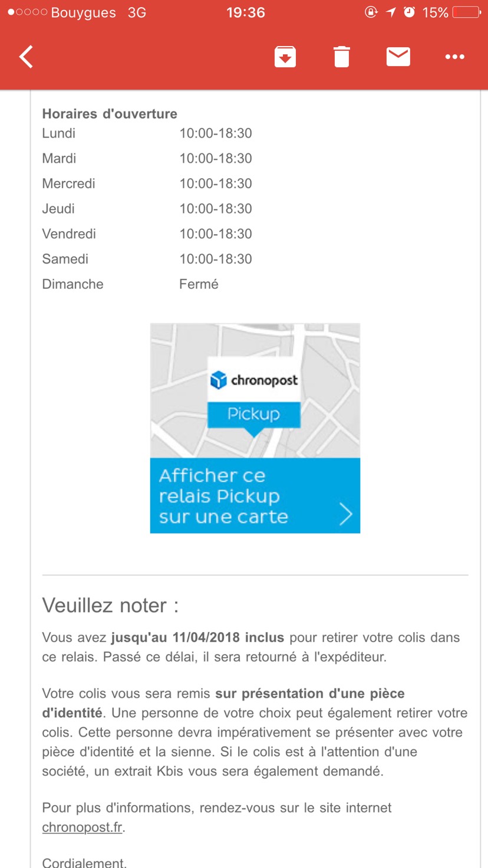Tap the map thumbnail image

click(x=255, y=390)
